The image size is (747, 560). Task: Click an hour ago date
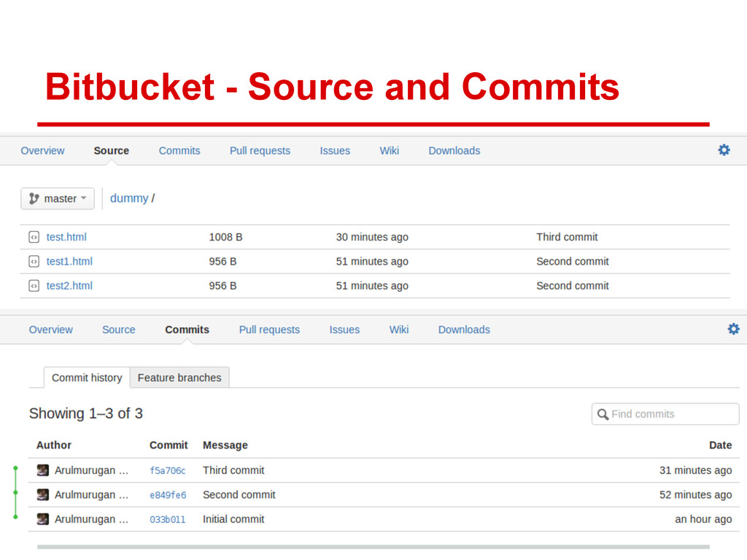tap(703, 519)
